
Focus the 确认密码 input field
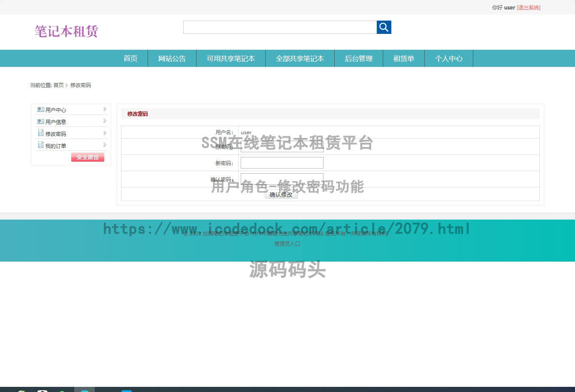click(x=282, y=179)
